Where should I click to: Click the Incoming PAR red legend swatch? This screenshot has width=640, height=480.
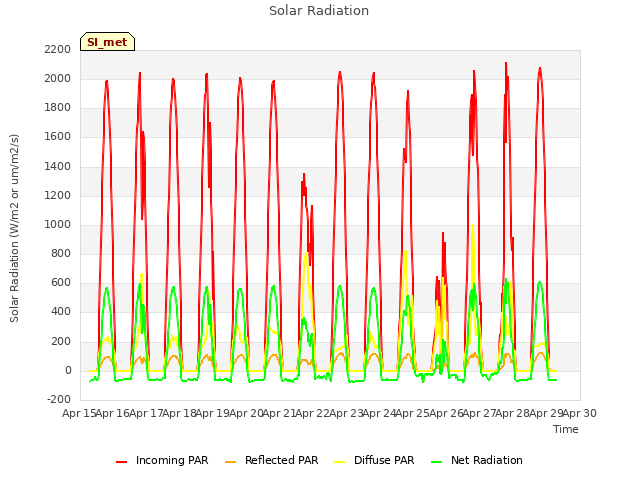(121, 462)
